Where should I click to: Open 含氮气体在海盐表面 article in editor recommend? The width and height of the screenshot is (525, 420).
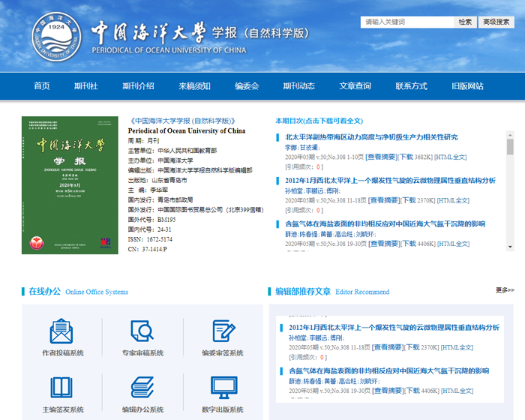tap(389, 370)
